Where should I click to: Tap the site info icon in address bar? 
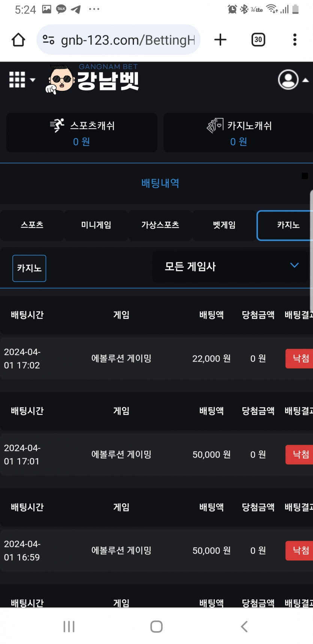[48, 40]
